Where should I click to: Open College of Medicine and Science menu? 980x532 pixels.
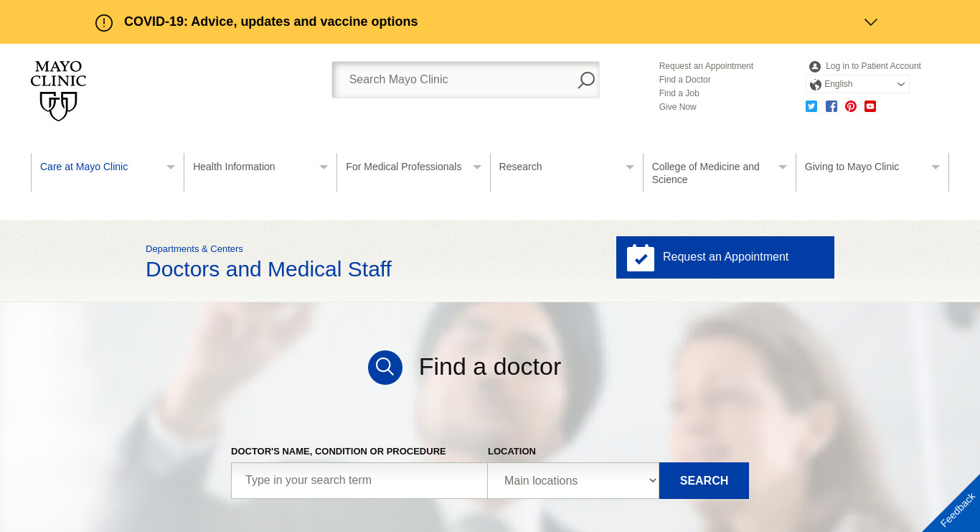coord(706,173)
